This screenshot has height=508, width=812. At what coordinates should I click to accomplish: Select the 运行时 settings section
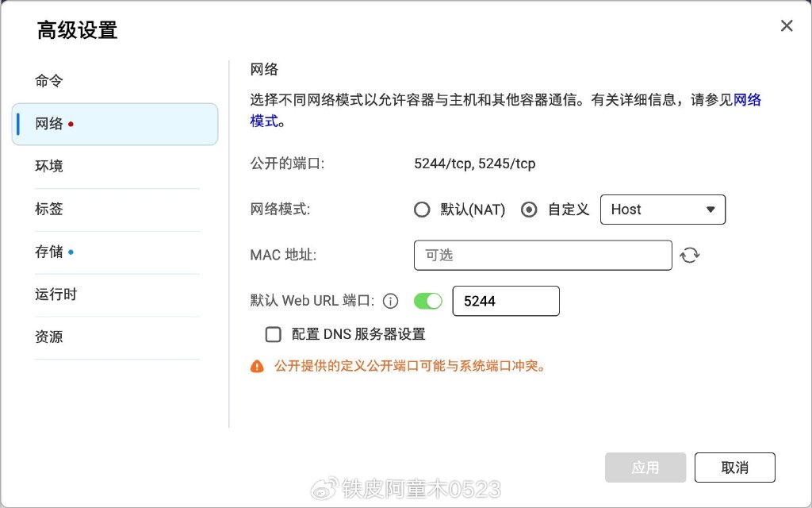[x=56, y=294]
